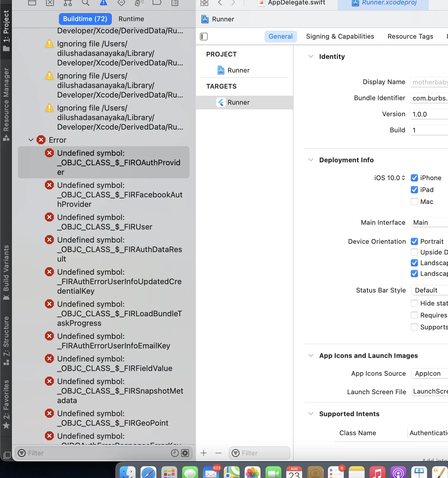Open Finder from the Dock
This screenshot has height=478, width=448.
pyautogui.click(x=128, y=472)
